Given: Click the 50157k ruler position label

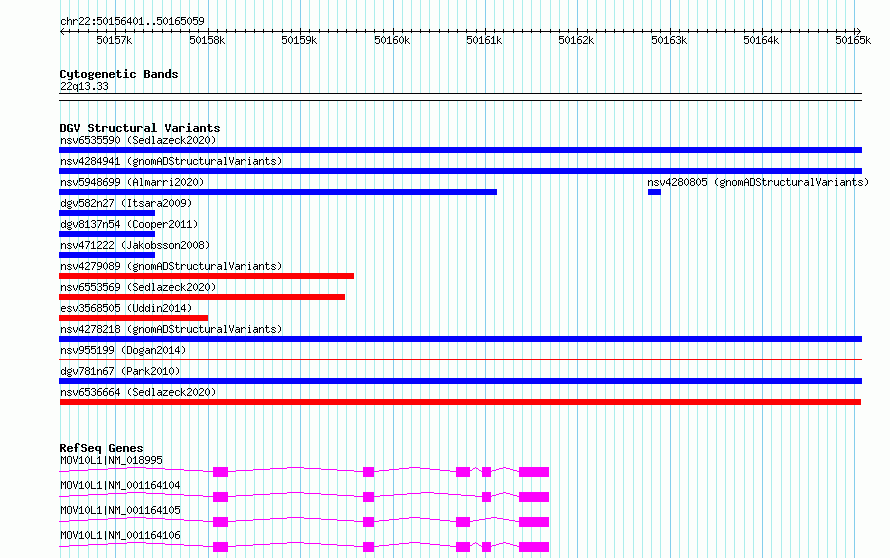Looking at the screenshot, I should tap(114, 40).
